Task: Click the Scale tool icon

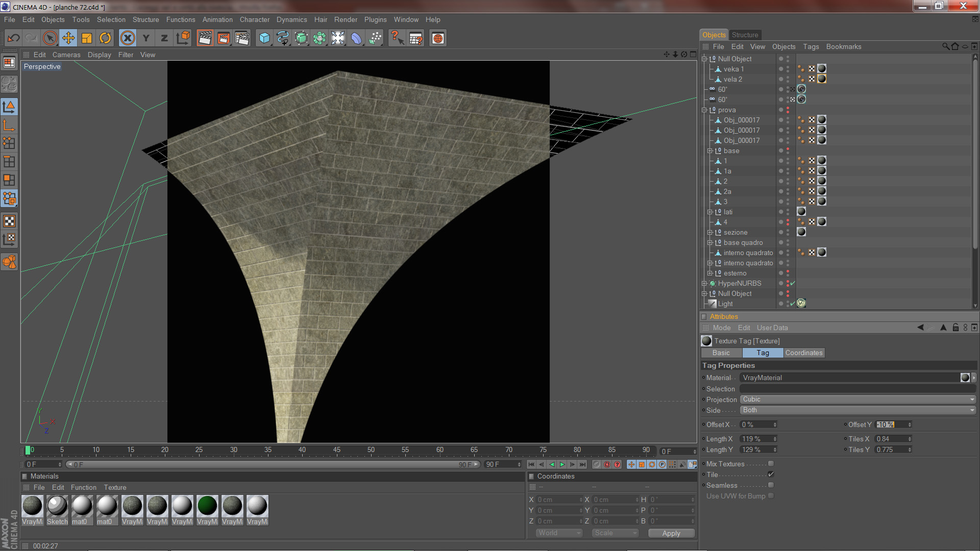Action: [87, 38]
